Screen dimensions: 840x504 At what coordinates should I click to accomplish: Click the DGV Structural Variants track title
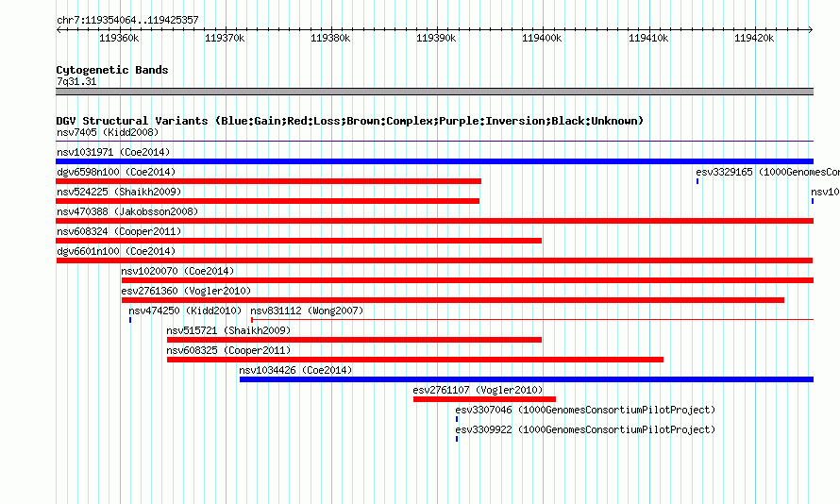pos(350,121)
